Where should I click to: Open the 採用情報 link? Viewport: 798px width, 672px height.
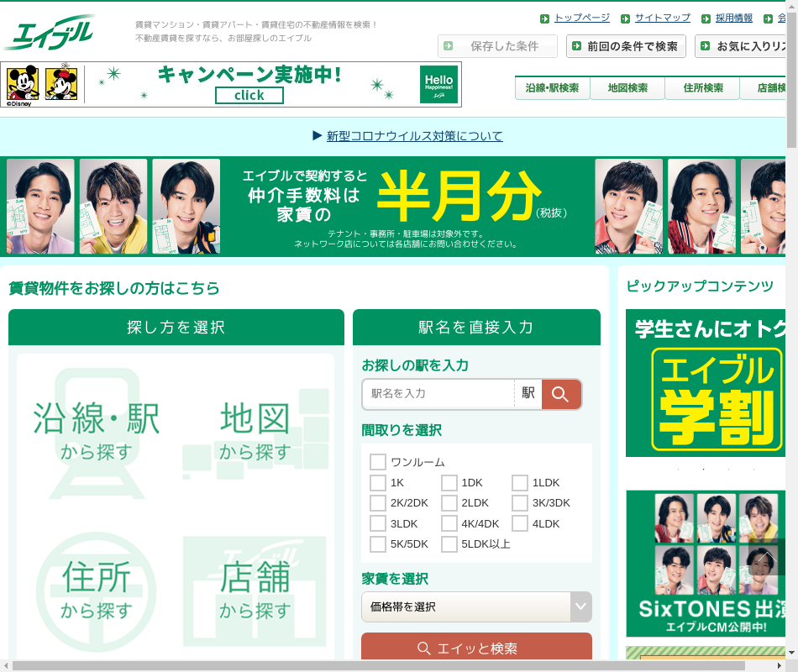click(734, 18)
